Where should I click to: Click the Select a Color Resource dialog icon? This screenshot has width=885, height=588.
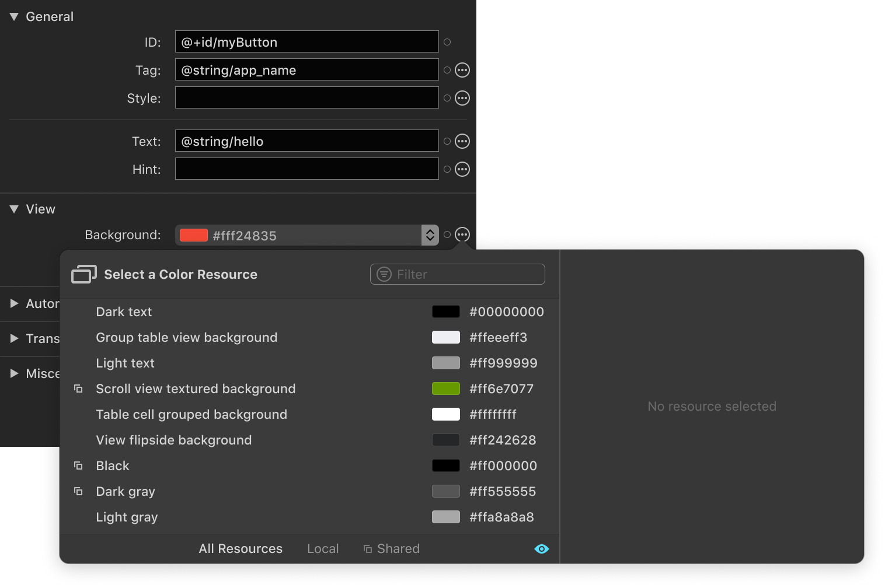83,274
